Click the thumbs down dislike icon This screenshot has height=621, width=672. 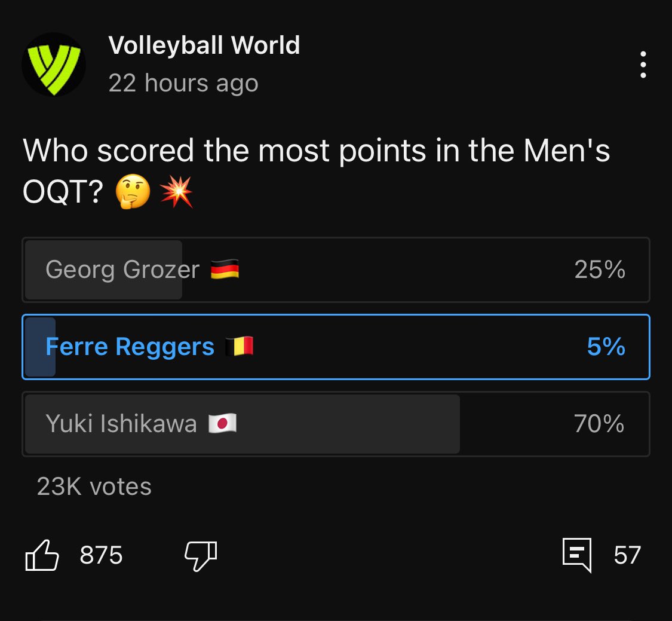[x=200, y=555]
